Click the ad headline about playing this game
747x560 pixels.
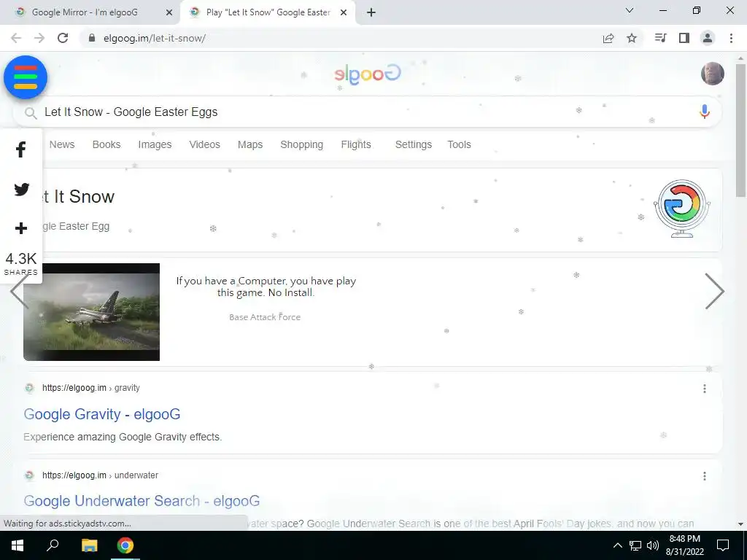pos(266,287)
